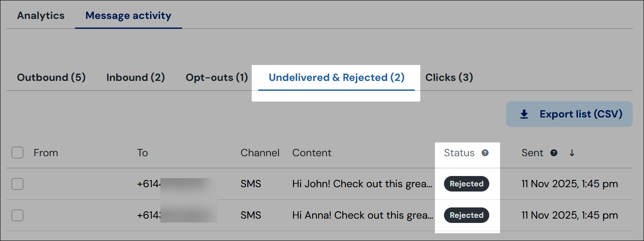Tick checkbox for the Hi John message row
The width and height of the screenshot is (644, 241).
click(17, 184)
